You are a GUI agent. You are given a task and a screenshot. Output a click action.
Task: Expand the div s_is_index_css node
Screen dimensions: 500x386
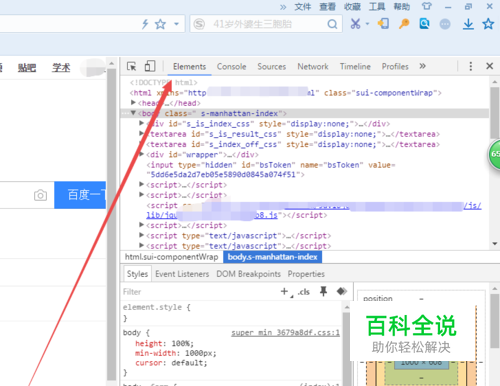coord(142,123)
